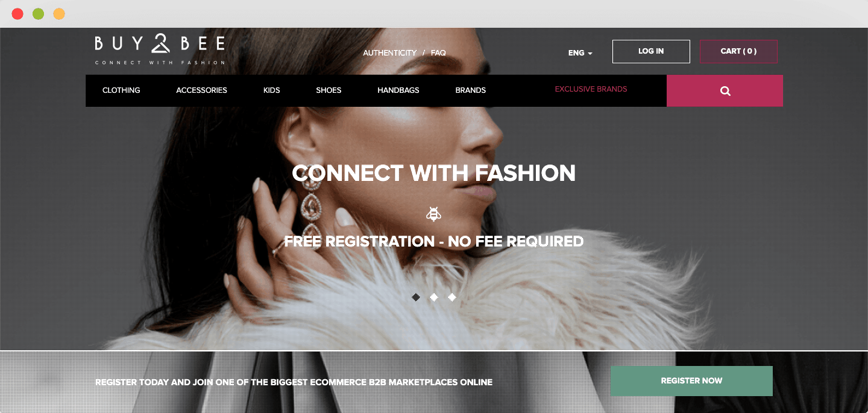The height and width of the screenshot is (413, 868).
Task: Click the green macOS window button
Action: [38, 14]
